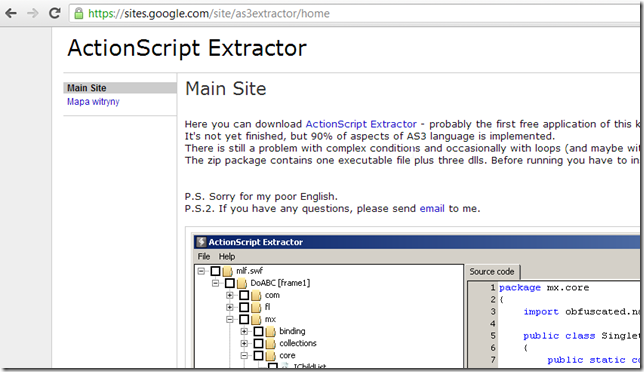The image size is (644, 372).
Task: Click the collections folder icon
Action: point(271,343)
